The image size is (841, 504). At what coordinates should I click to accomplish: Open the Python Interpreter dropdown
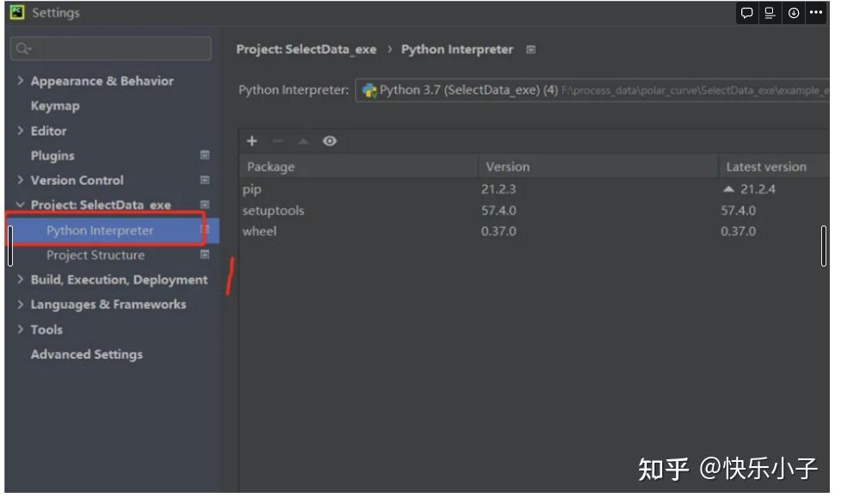point(592,90)
